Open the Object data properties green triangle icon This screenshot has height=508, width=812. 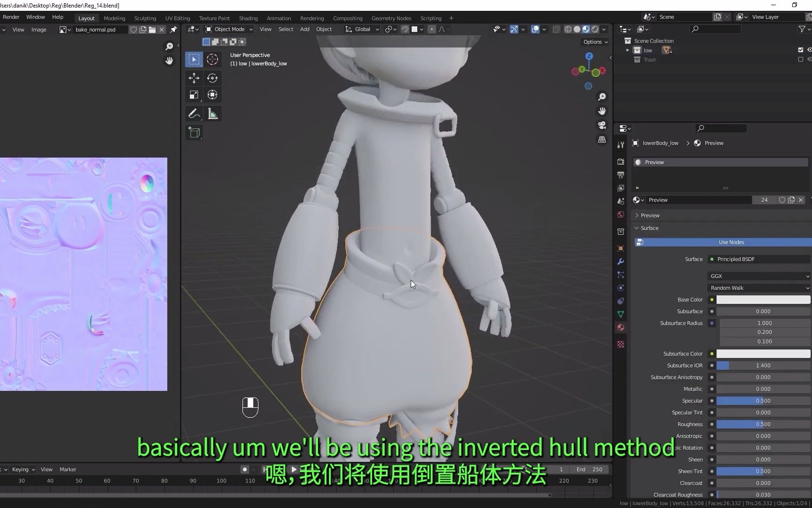click(x=620, y=314)
